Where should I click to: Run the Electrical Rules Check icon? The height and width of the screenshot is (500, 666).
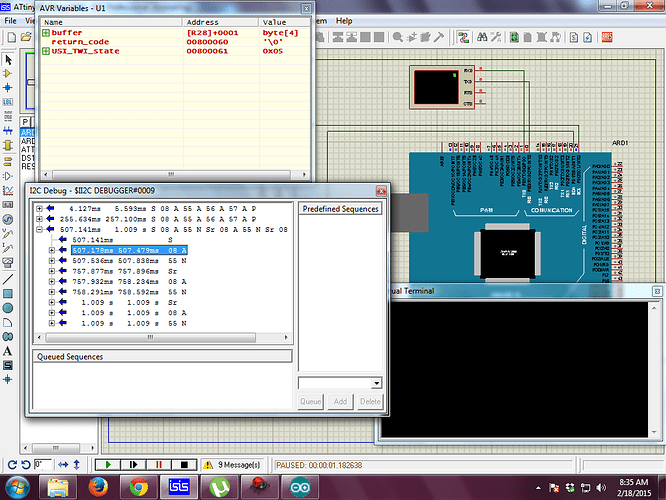coord(588,37)
